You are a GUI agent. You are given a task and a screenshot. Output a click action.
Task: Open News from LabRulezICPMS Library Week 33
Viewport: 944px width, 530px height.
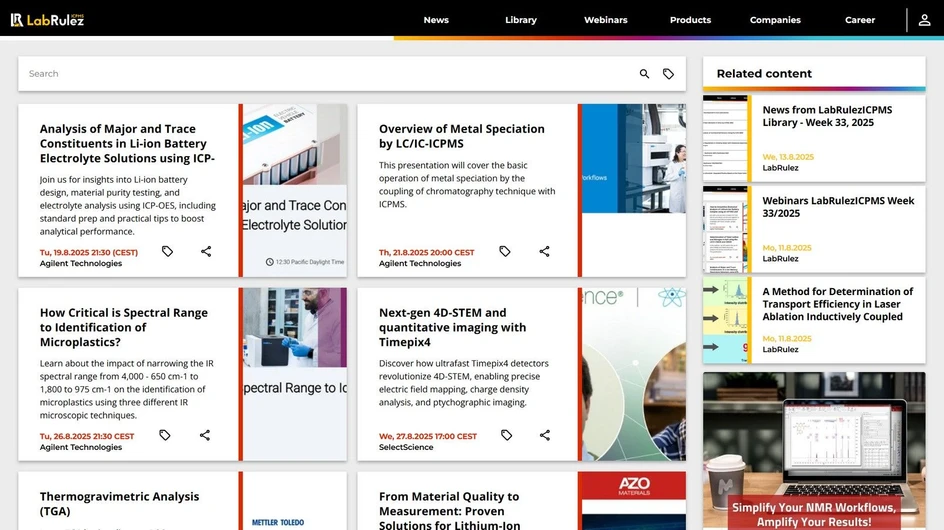coord(826,116)
